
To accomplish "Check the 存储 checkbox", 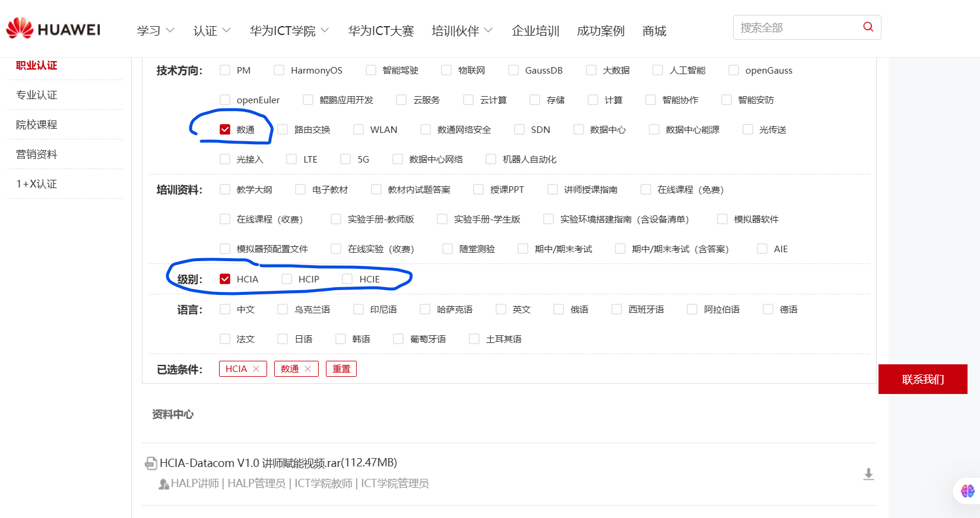I will coord(535,100).
